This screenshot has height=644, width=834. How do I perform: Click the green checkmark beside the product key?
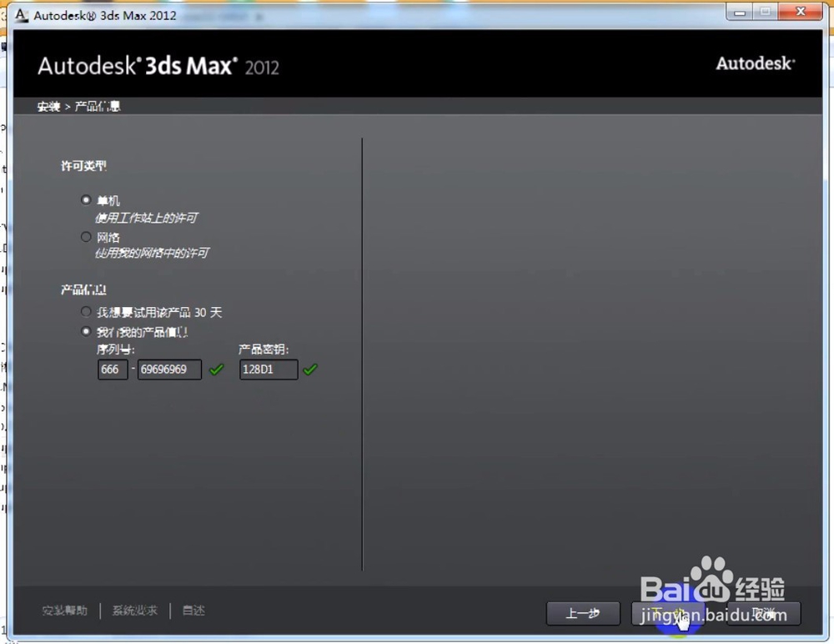click(310, 370)
